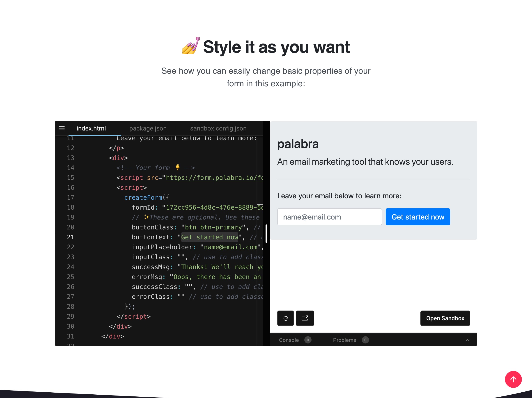Click the buttonText "Get started now" string

209,237
